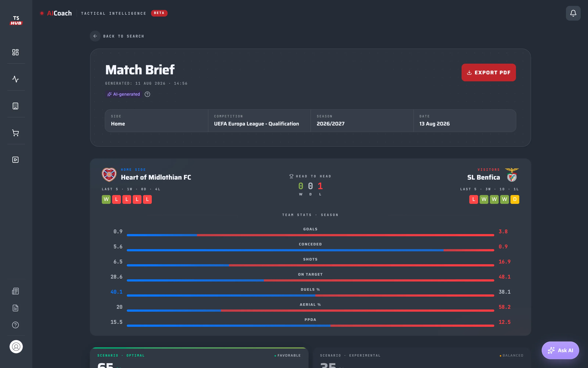The image size is (588, 368).
Task: Click the BETA badge
Action: coord(159,13)
